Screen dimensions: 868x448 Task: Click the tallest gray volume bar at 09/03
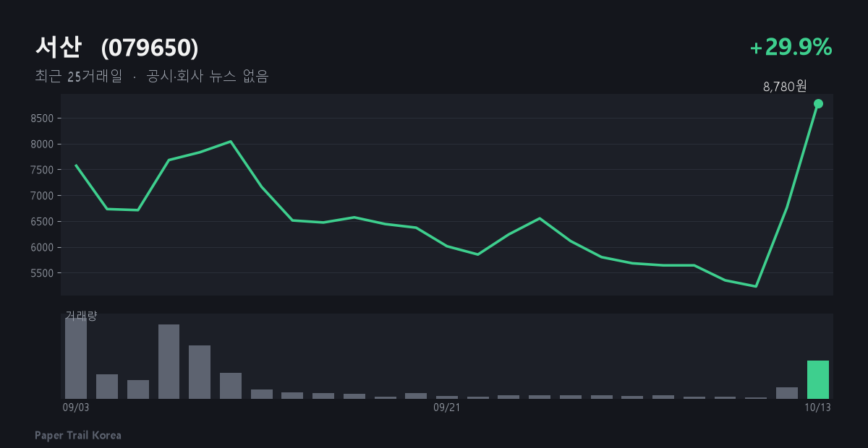(76, 358)
